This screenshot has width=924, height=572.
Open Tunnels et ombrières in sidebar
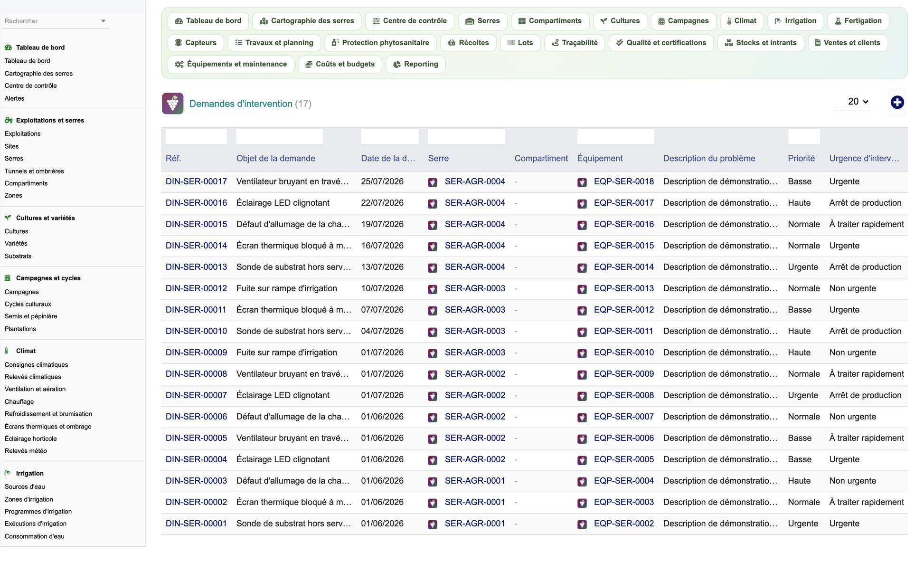click(x=34, y=171)
